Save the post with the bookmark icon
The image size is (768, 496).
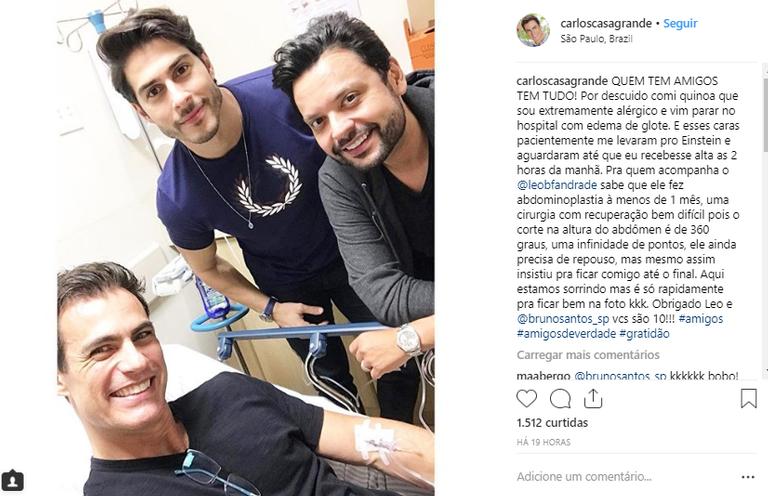tap(748, 399)
